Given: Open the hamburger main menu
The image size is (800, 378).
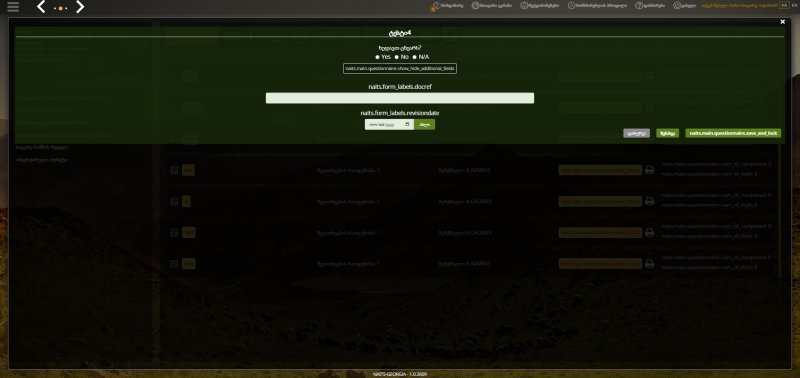Looking at the screenshot, I should click(x=13, y=7).
